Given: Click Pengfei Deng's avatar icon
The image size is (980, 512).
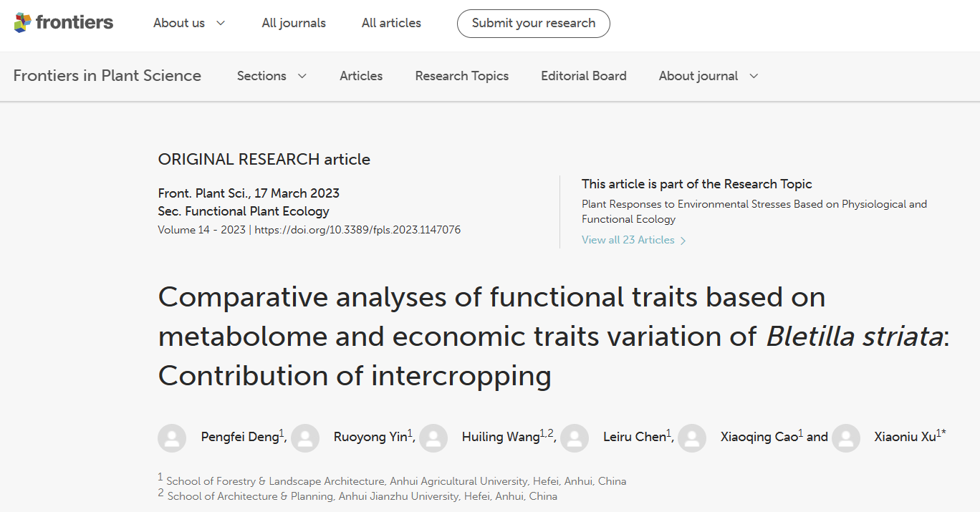Looking at the screenshot, I should (172, 438).
